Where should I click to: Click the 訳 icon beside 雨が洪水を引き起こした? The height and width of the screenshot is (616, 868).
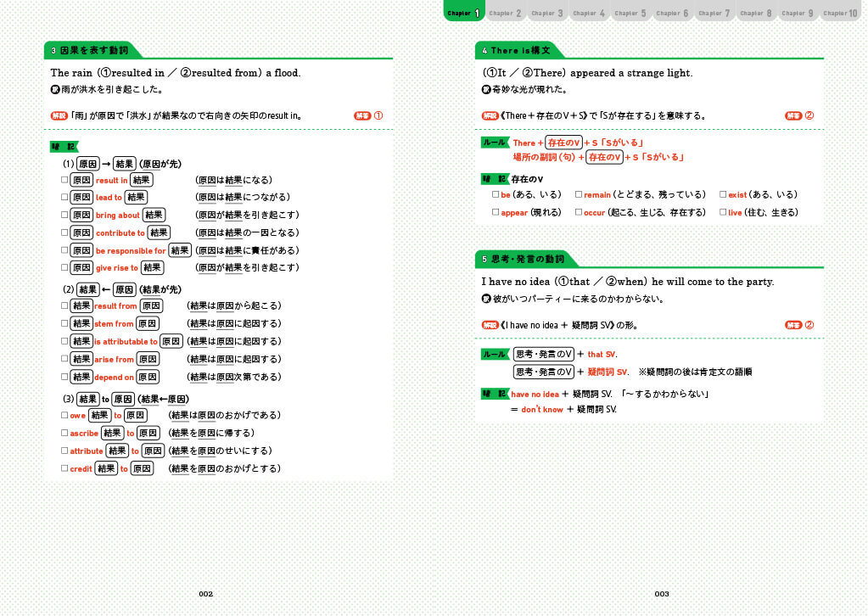click(54, 89)
